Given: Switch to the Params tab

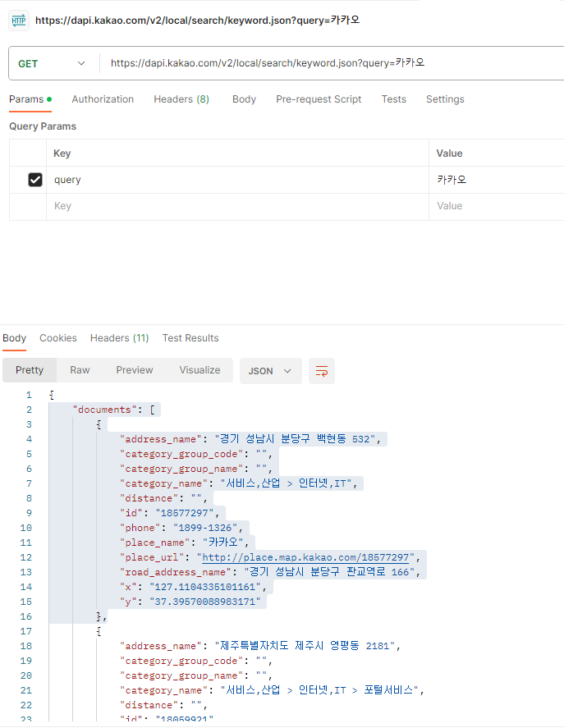Looking at the screenshot, I should pyautogui.click(x=30, y=99).
